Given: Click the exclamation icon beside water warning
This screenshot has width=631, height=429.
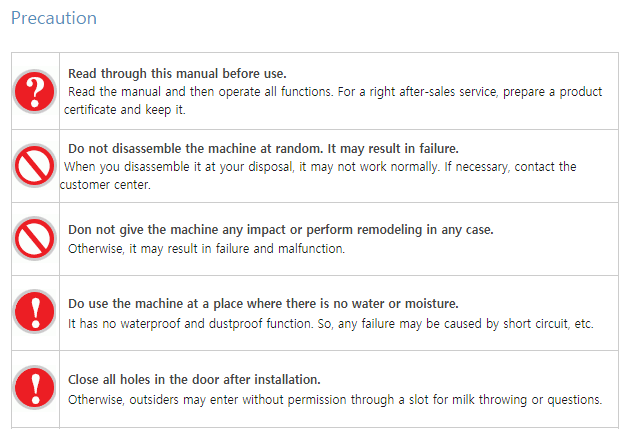Looking at the screenshot, I should pyautogui.click(x=35, y=311).
